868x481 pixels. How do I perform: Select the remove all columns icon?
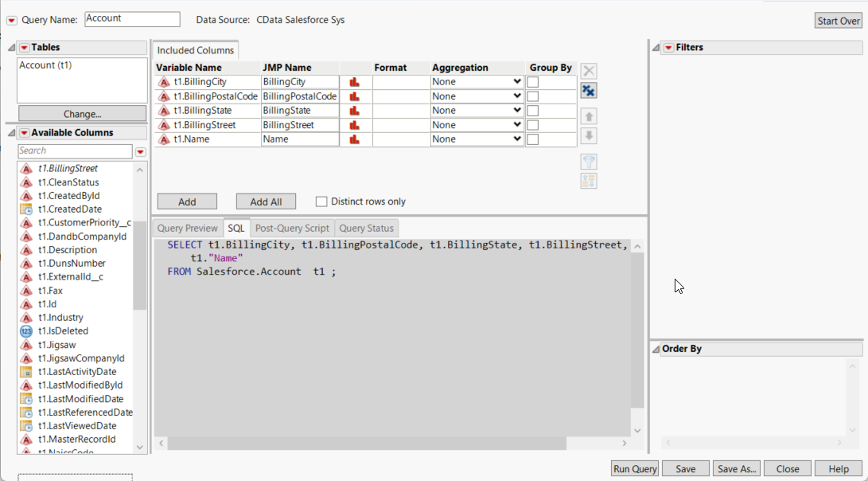click(x=588, y=90)
